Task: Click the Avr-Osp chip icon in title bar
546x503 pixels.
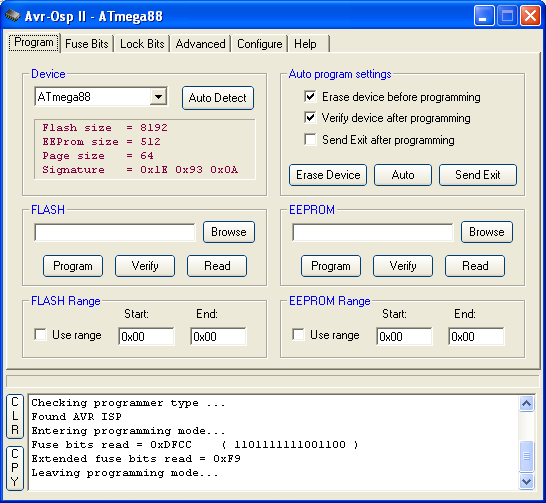Action: (x=13, y=16)
